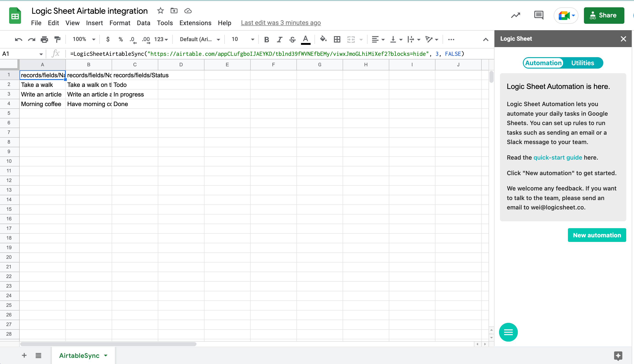Toggle strikethrough formatting

pyautogui.click(x=292, y=39)
